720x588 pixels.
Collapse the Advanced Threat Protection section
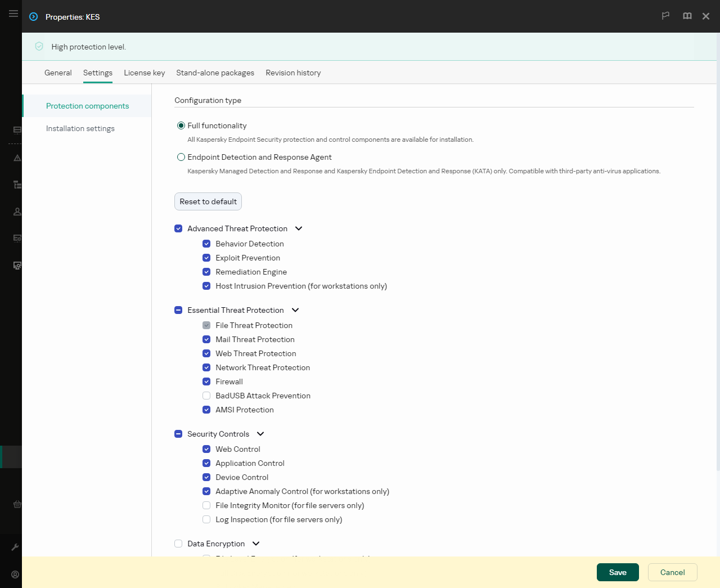(299, 228)
